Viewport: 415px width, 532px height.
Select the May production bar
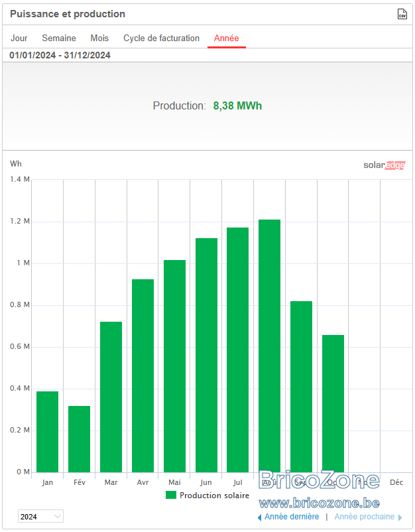[174, 366]
